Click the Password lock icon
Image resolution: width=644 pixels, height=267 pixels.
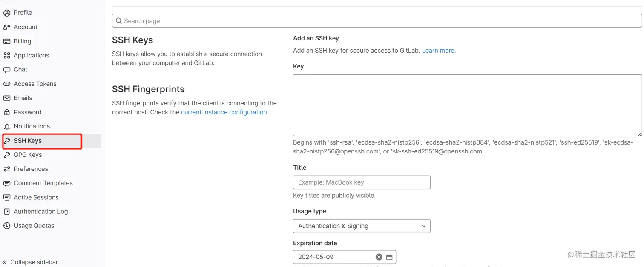point(7,112)
